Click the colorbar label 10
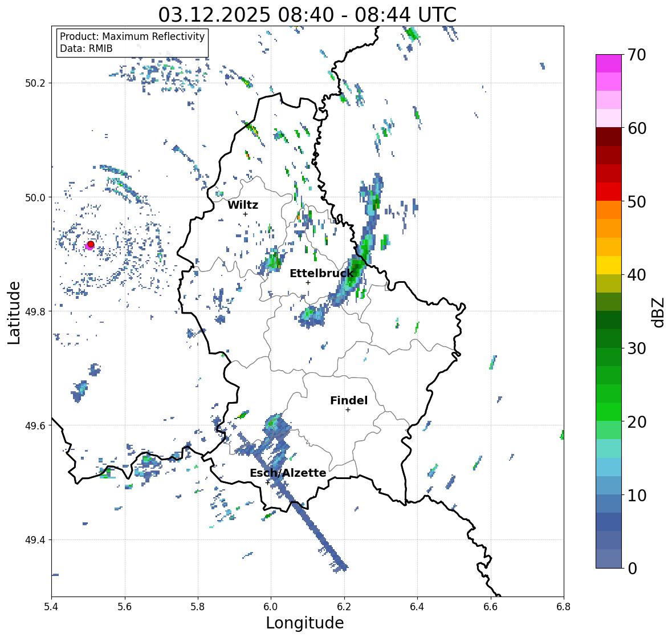The image size is (672, 637). 637,495
